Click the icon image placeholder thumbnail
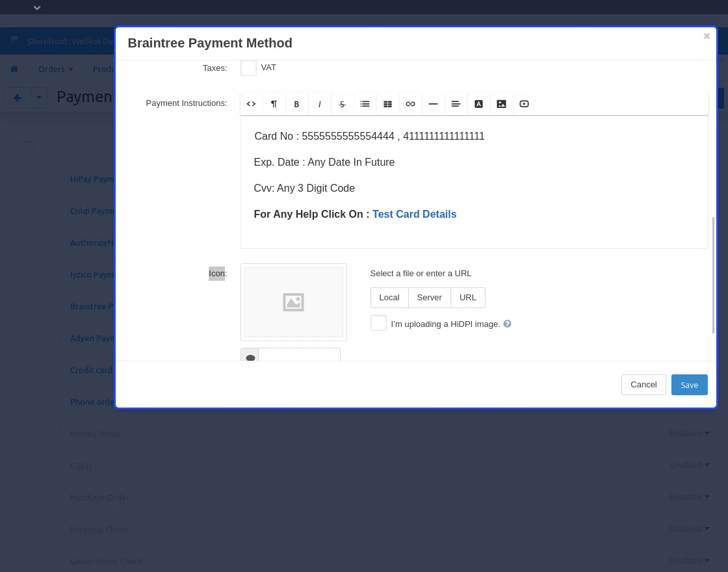This screenshot has height=572, width=728. click(293, 302)
